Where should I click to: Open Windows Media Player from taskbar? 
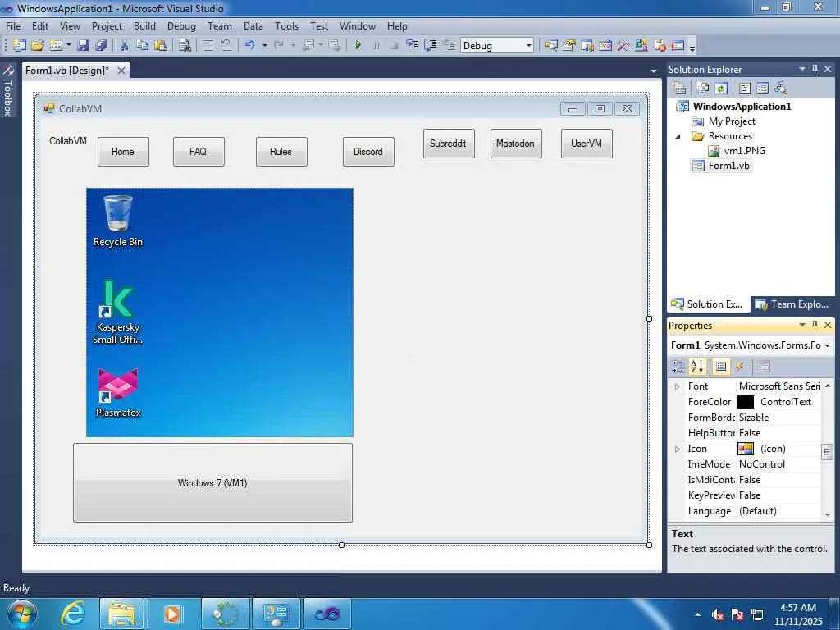tap(172, 614)
